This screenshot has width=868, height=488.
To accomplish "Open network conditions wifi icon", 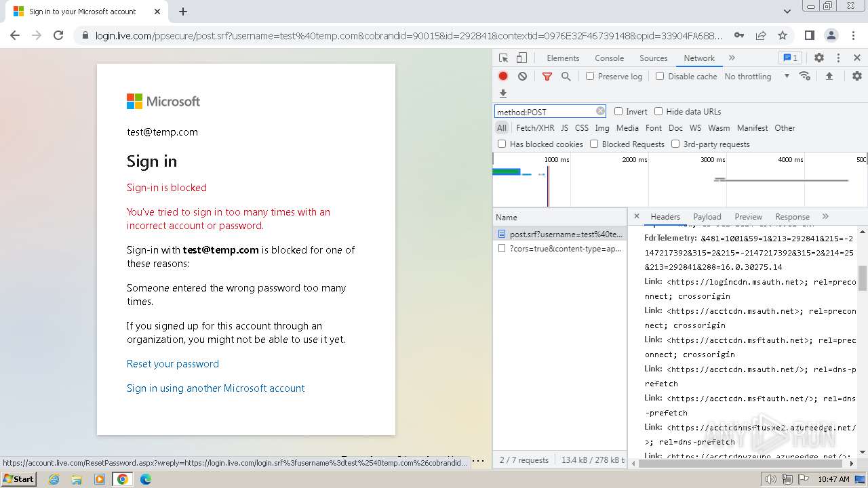I will [x=805, y=77].
